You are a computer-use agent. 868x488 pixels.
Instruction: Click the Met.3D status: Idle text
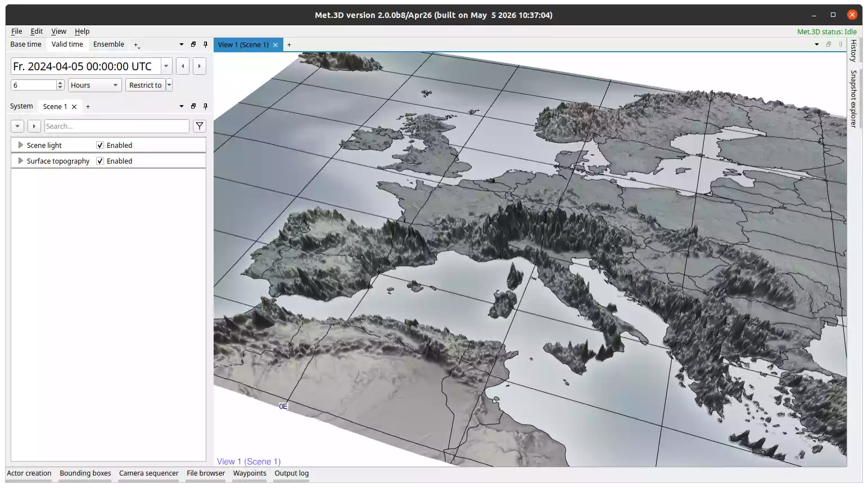[x=826, y=31]
